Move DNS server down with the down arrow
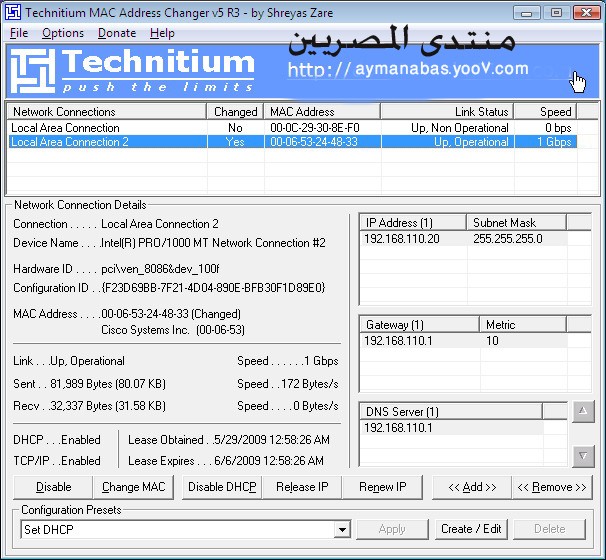Screen dimensions: 606x560 [x=583, y=456]
